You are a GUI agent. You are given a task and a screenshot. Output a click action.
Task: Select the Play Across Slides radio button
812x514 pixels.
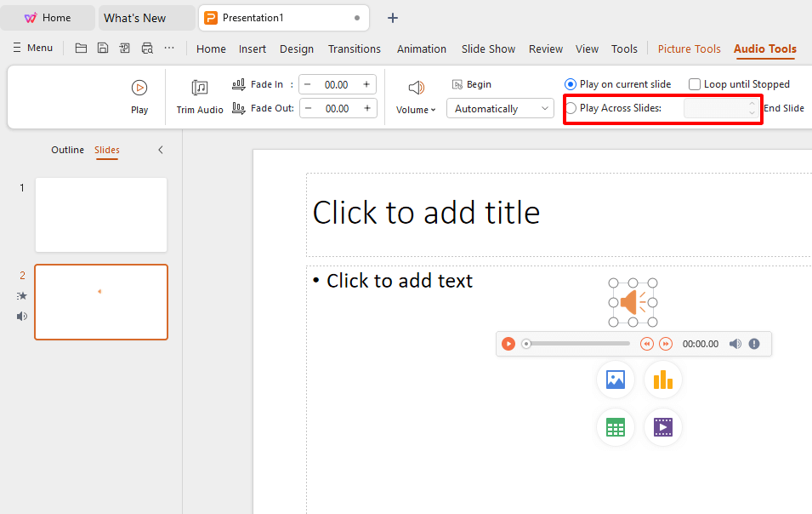[x=571, y=108]
